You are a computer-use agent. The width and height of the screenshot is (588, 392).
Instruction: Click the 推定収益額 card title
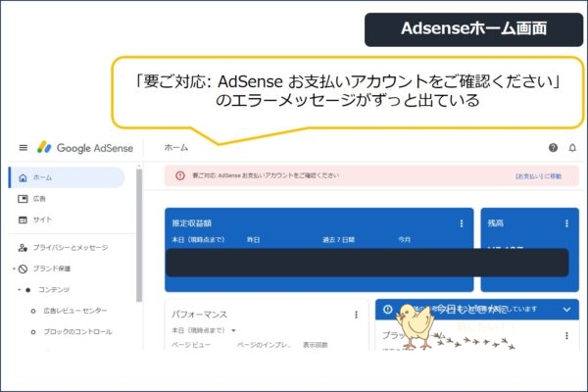click(x=192, y=223)
